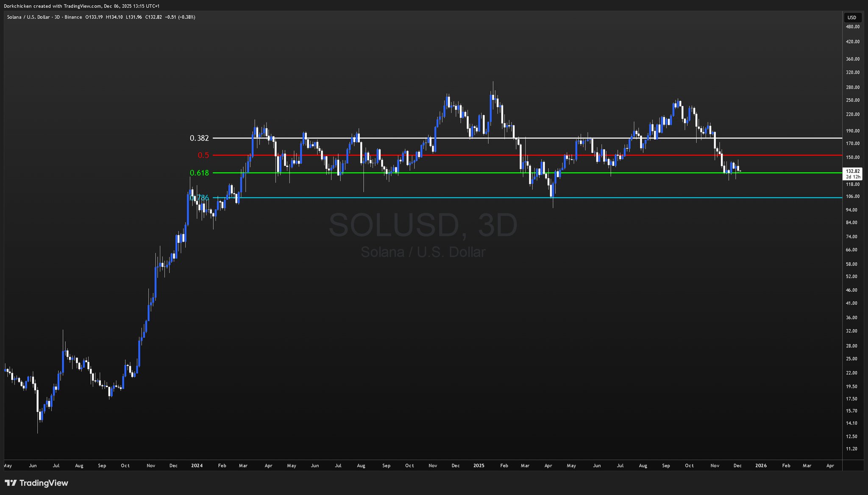Click the 2025 label on time axis
Image resolution: width=868 pixels, height=495 pixels.
(479, 465)
